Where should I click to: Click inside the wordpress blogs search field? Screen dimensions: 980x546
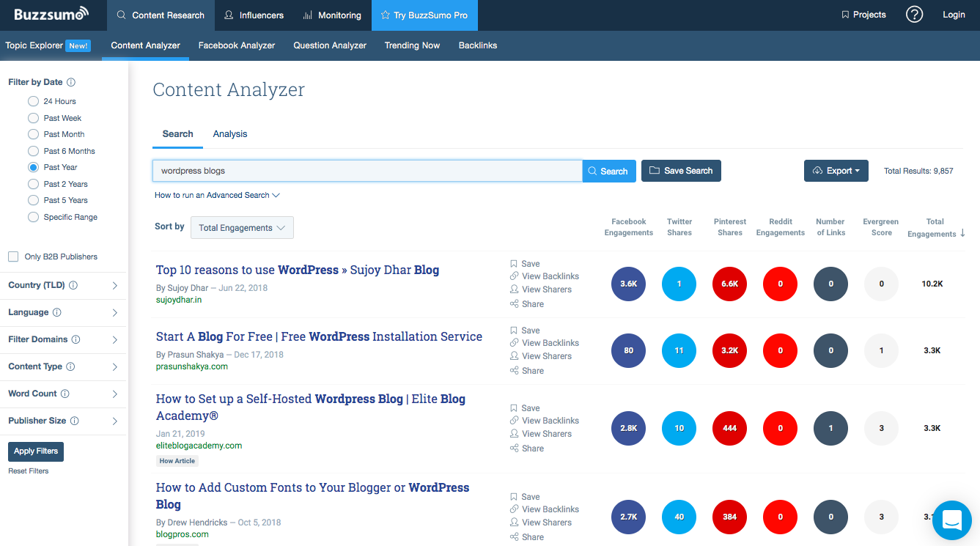click(x=366, y=170)
